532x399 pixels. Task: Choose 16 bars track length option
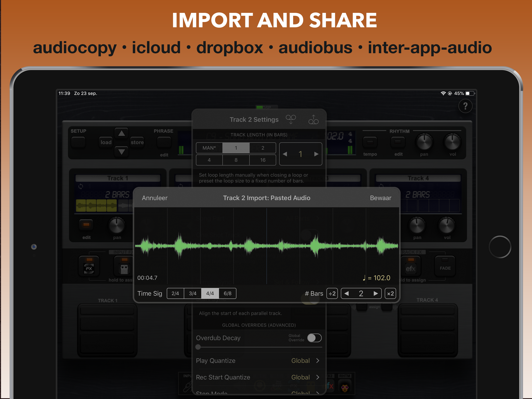[x=263, y=160]
